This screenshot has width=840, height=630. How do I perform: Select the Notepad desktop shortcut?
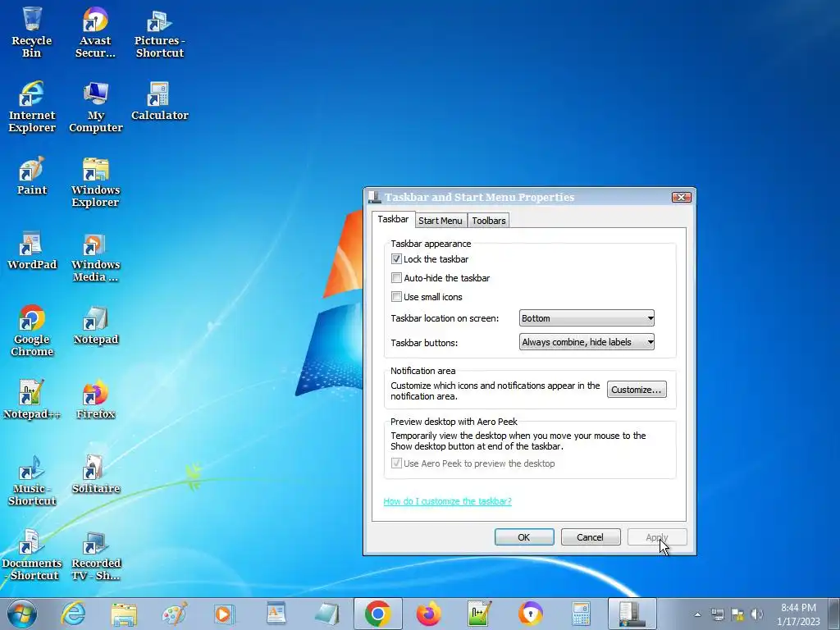tap(95, 325)
